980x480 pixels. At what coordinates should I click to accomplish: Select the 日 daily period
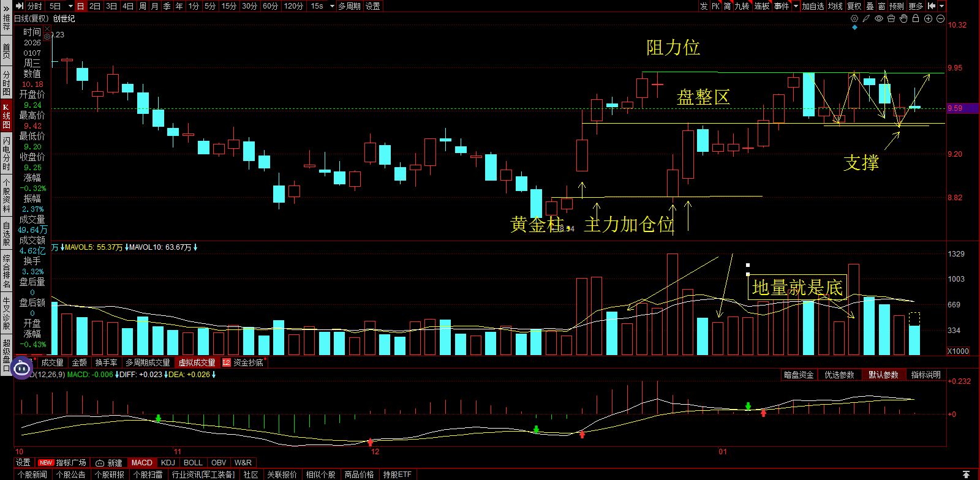80,6
